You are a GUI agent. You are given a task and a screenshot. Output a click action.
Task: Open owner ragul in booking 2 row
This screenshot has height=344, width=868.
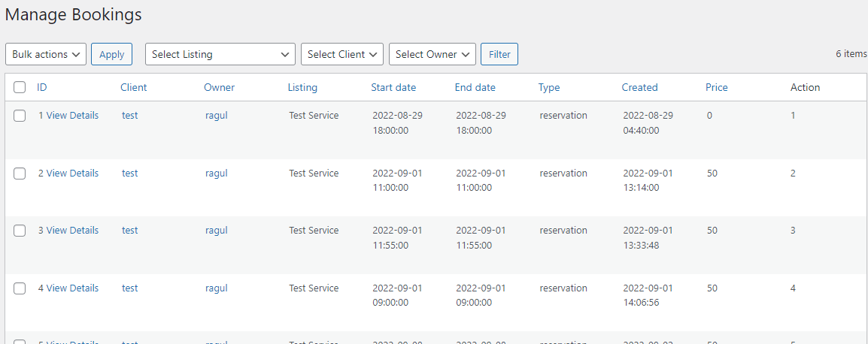216,174
